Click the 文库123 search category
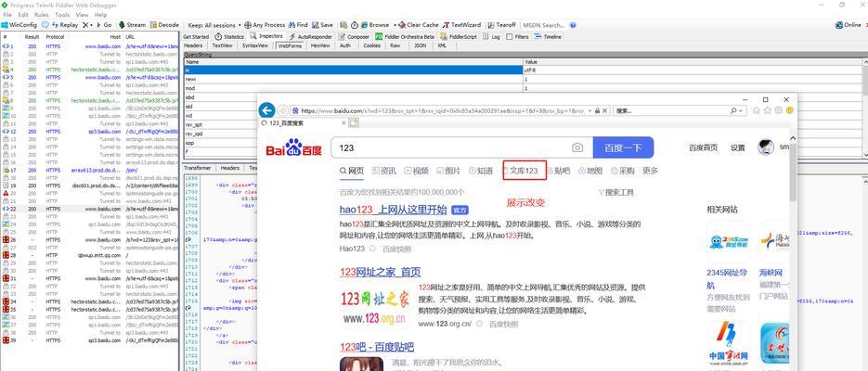Screen dimensions: 868x371 click(x=525, y=171)
